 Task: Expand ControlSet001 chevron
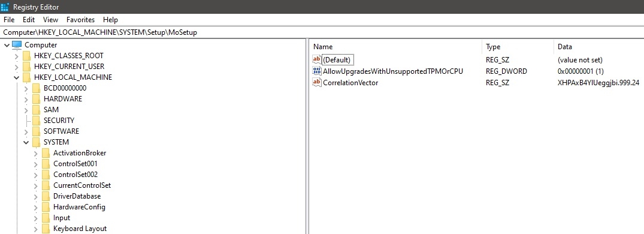click(36, 164)
